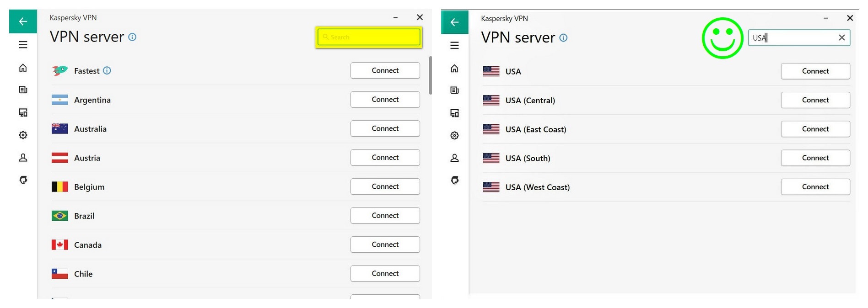Click the Brazil flag icon
Viewport: 868px width, 308px height.
click(x=59, y=216)
